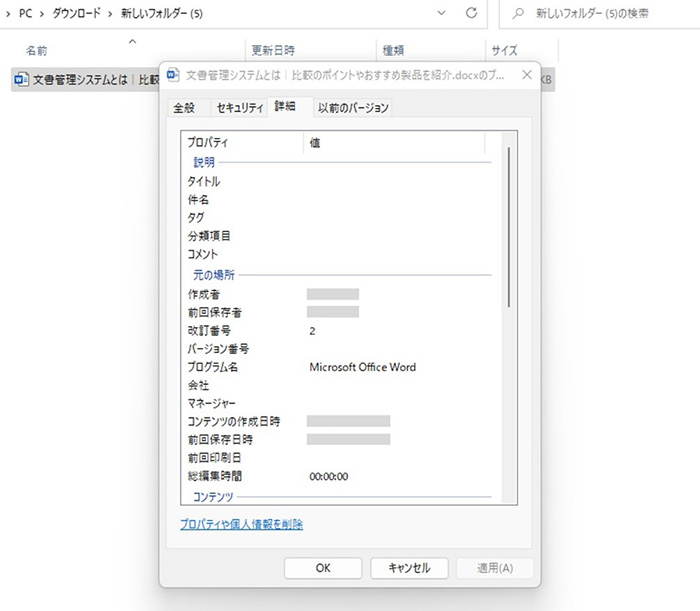This screenshot has height=611, width=700.
Task: Select the タイトル property row
Action: pyautogui.click(x=339, y=182)
